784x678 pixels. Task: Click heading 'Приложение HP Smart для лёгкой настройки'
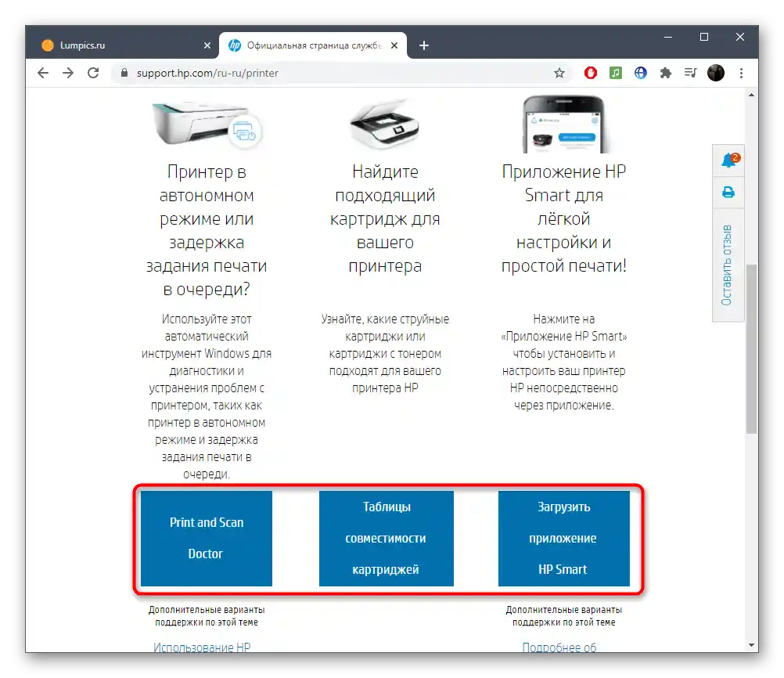click(x=564, y=218)
